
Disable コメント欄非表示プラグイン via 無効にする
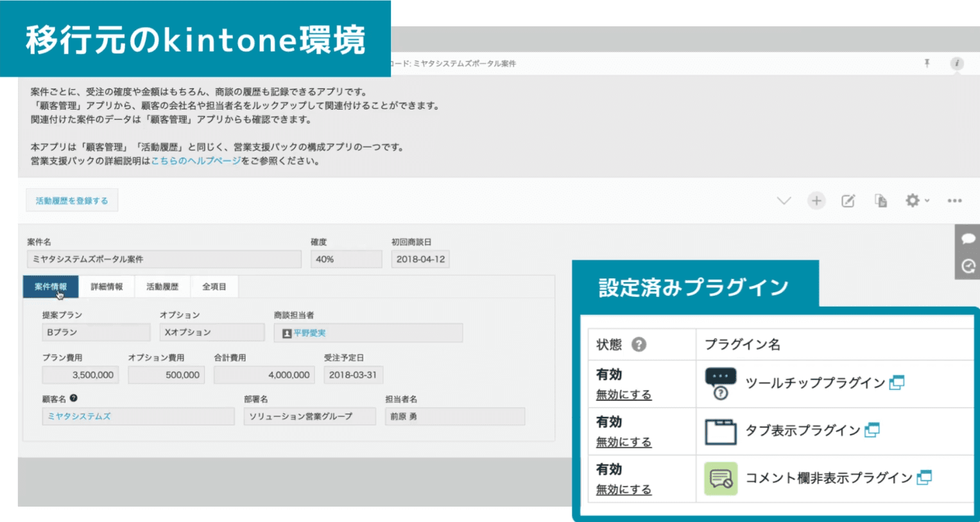[x=623, y=490]
